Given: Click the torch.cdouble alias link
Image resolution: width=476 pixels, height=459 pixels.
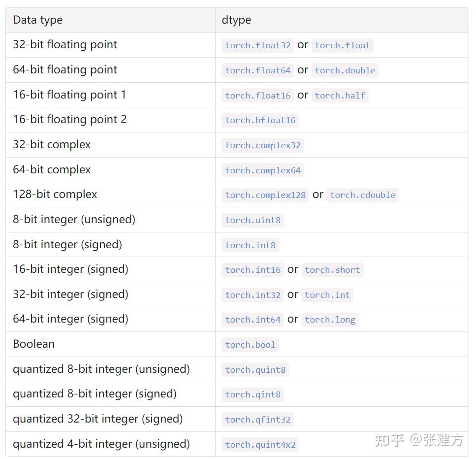Looking at the screenshot, I should tap(362, 195).
